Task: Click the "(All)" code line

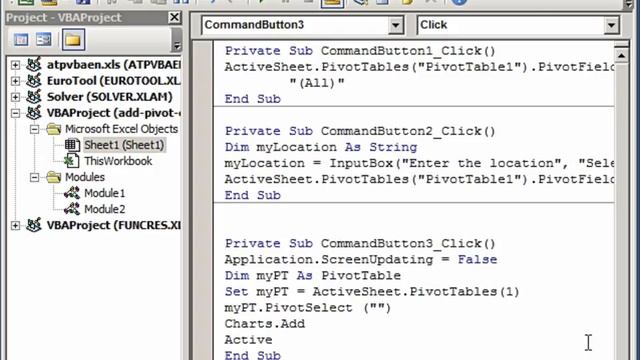Action: [317, 83]
